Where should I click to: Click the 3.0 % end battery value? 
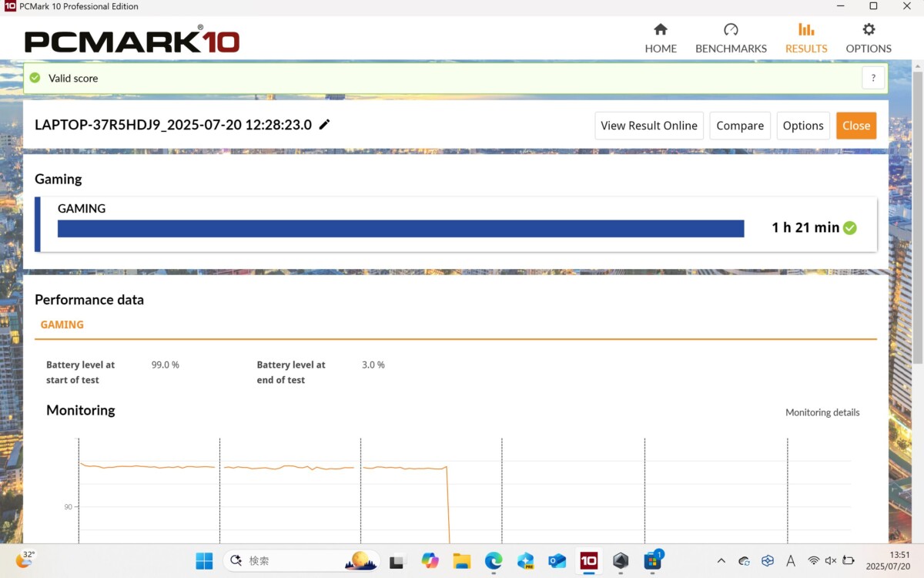[x=373, y=365]
